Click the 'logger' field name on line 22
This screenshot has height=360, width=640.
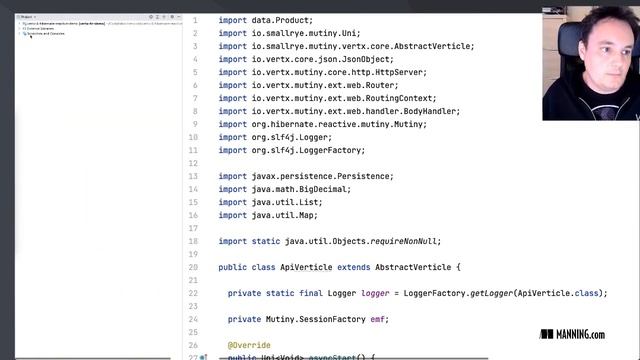pyautogui.click(x=375, y=293)
